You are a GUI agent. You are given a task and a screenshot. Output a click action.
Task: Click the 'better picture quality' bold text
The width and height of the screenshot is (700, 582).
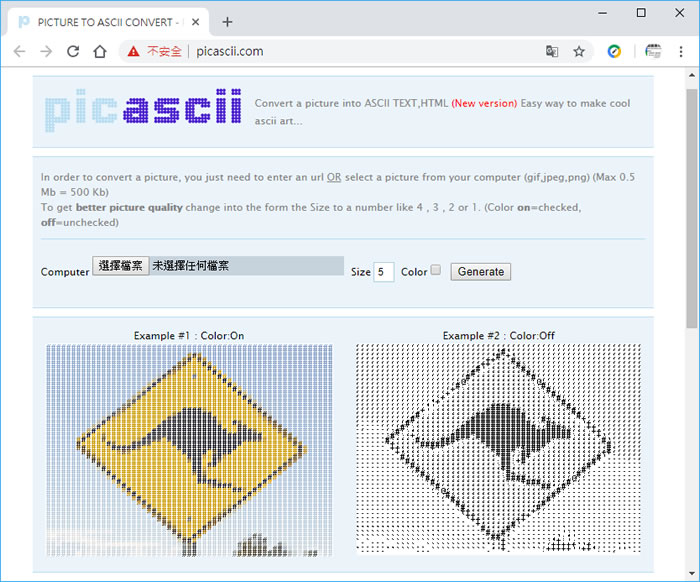(129, 208)
